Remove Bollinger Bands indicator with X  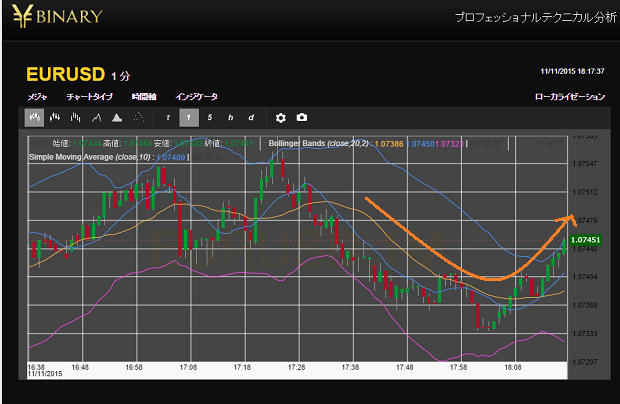click(x=497, y=143)
